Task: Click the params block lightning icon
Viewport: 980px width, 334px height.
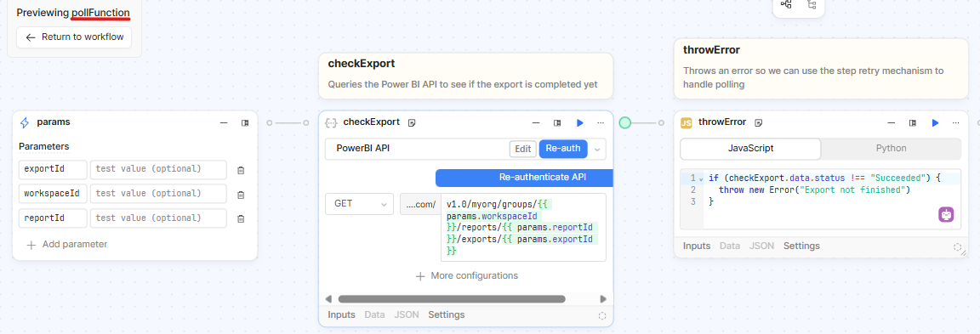Action: (25, 122)
